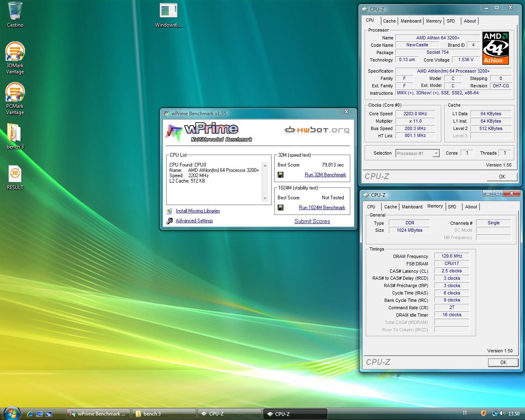Switch to Mainboard tab in upper CPU-Z window
This screenshot has height=420, width=525.
411,21
